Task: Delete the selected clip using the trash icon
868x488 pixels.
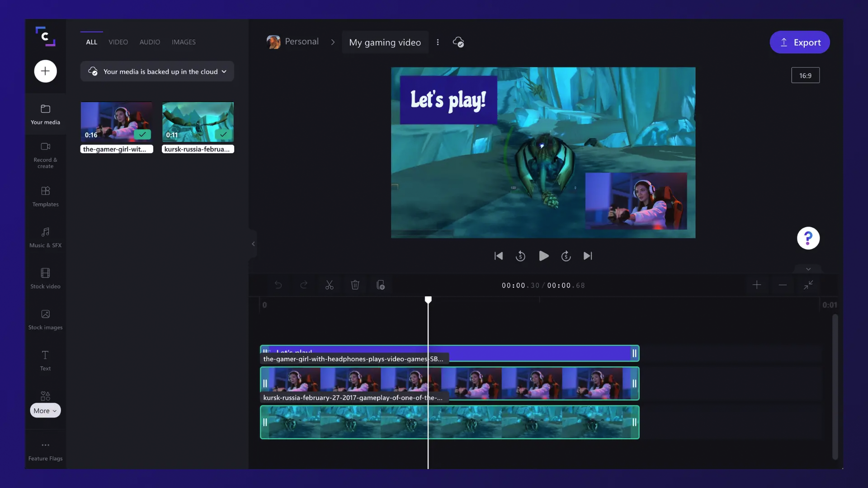Action: [355, 285]
